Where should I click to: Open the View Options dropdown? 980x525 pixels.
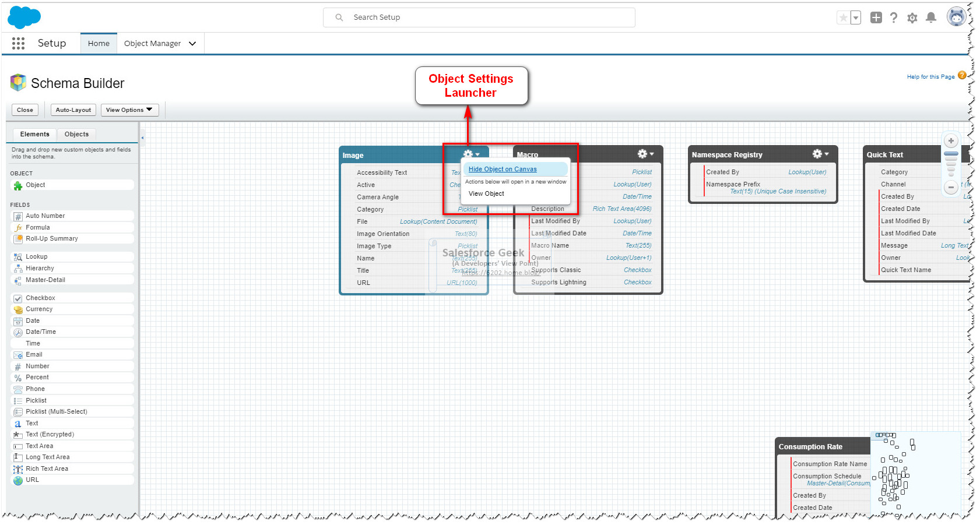(129, 110)
